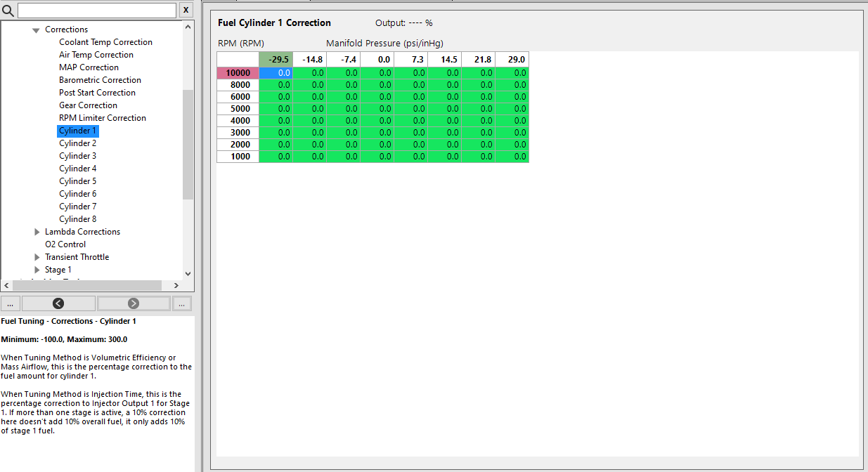Select the cell at 5000 RPM, 7.3 pressure
The width and height of the screenshot is (868, 472).
point(411,109)
